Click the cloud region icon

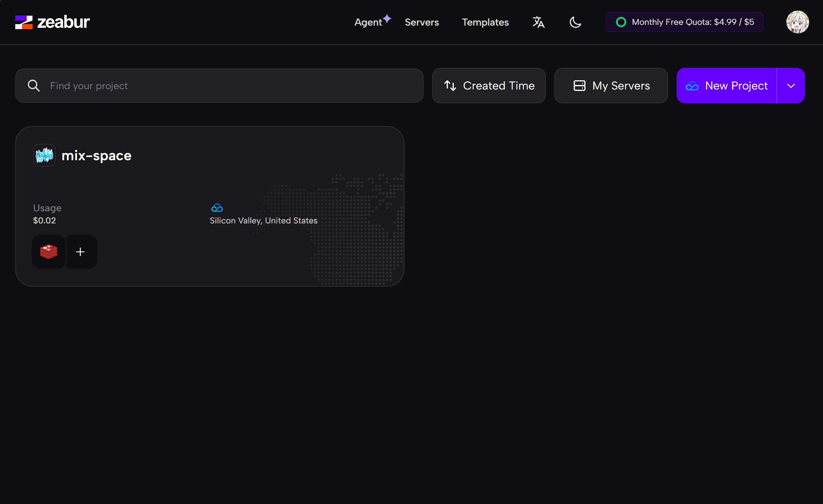[x=217, y=208]
